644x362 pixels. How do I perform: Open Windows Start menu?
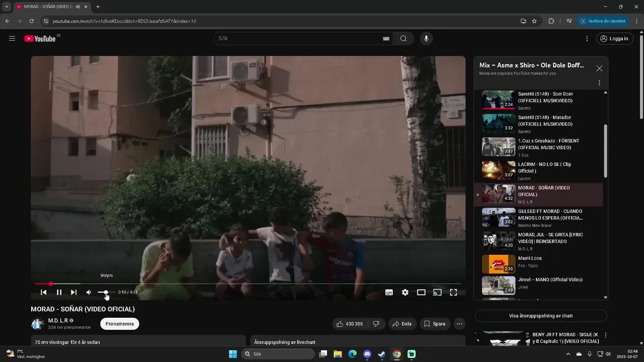233,354
